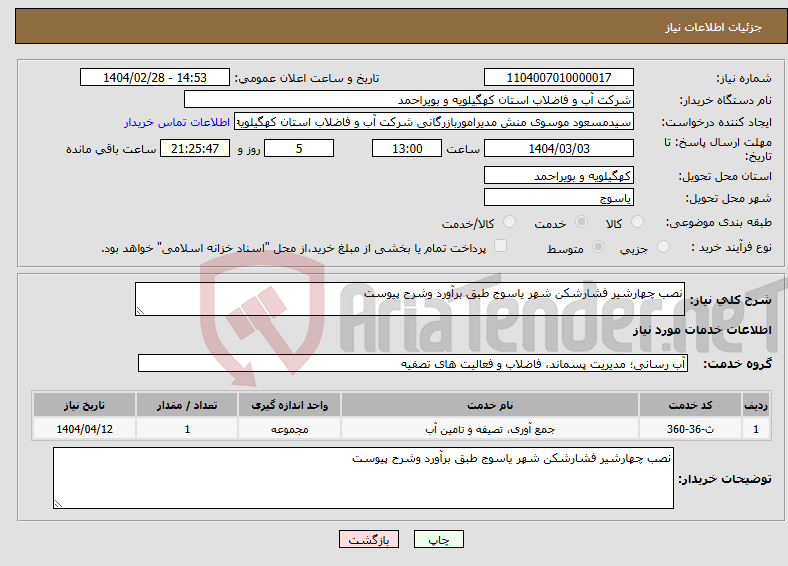Click the announcement date field 1404/02/28 - 14:53
Image resolution: width=788 pixels, height=566 pixels.
(x=155, y=77)
